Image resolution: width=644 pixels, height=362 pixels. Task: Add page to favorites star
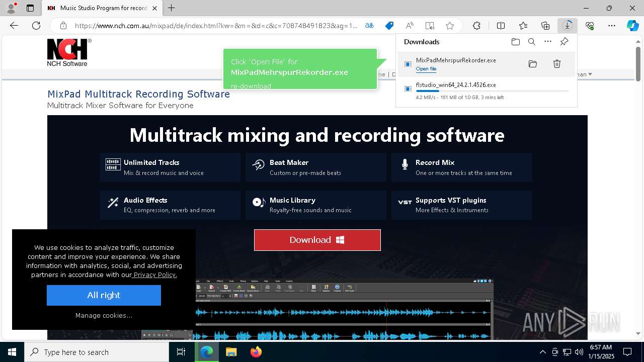450,26
